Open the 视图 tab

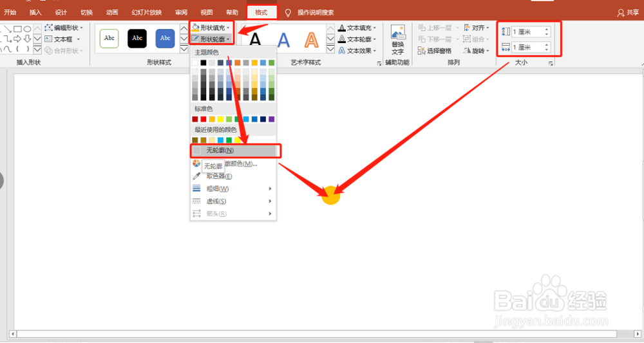click(x=207, y=12)
